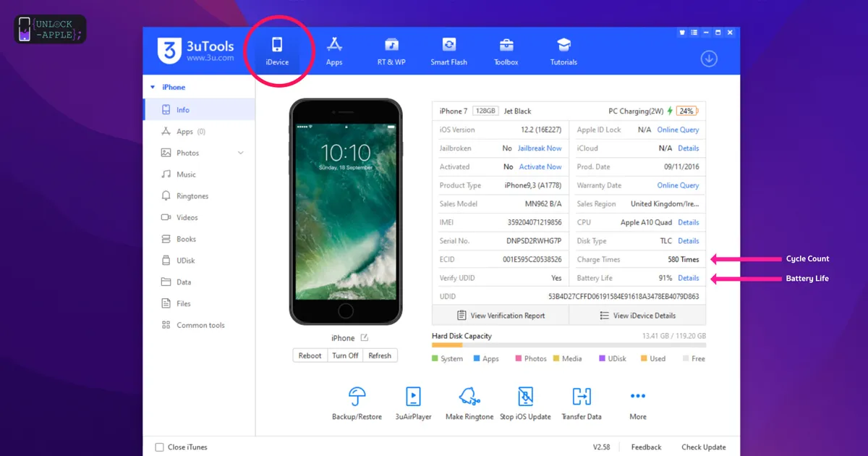Click the Hard Disk Capacity bar
Viewport: 868px width, 456px height.
pos(569,345)
